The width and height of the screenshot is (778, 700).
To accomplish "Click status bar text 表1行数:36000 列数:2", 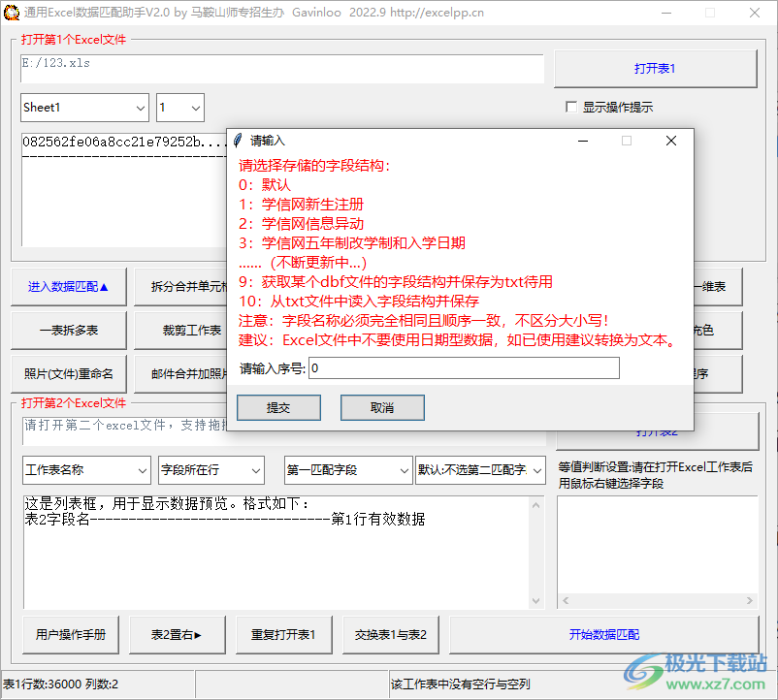I will click(x=60, y=684).
